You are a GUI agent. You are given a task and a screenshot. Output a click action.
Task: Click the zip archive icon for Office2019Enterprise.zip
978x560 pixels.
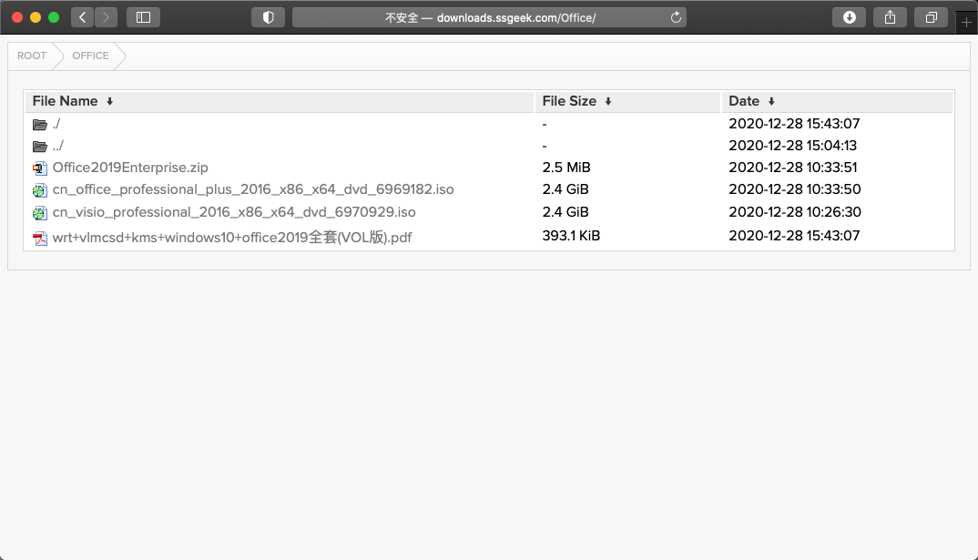pyautogui.click(x=40, y=168)
